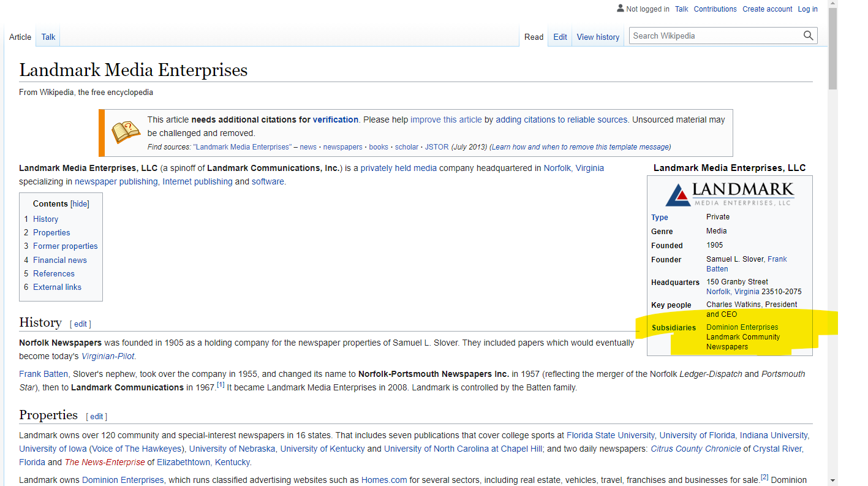Image resolution: width=868 pixels, height=486 pixels.
Task: Click the newspapers find-sources link
Action: click(x=343, y=147)
